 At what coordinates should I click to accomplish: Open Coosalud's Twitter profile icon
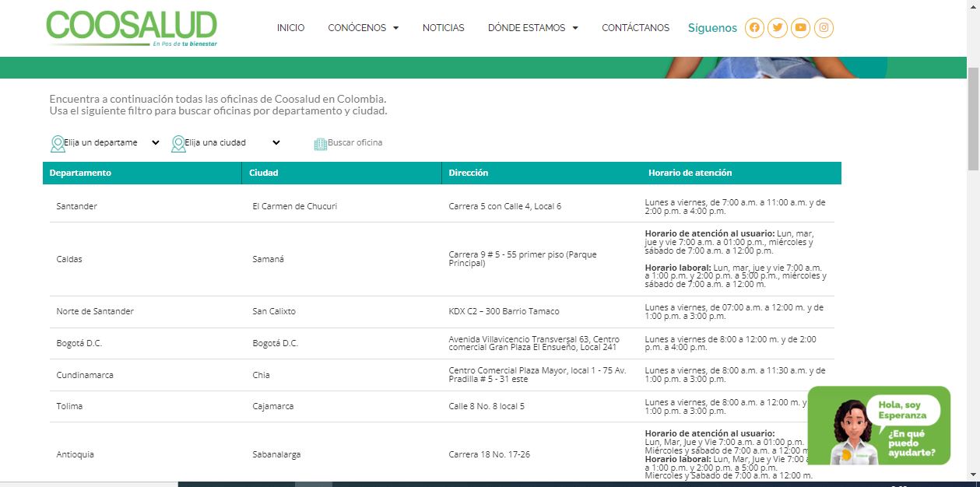pos(777,28)
